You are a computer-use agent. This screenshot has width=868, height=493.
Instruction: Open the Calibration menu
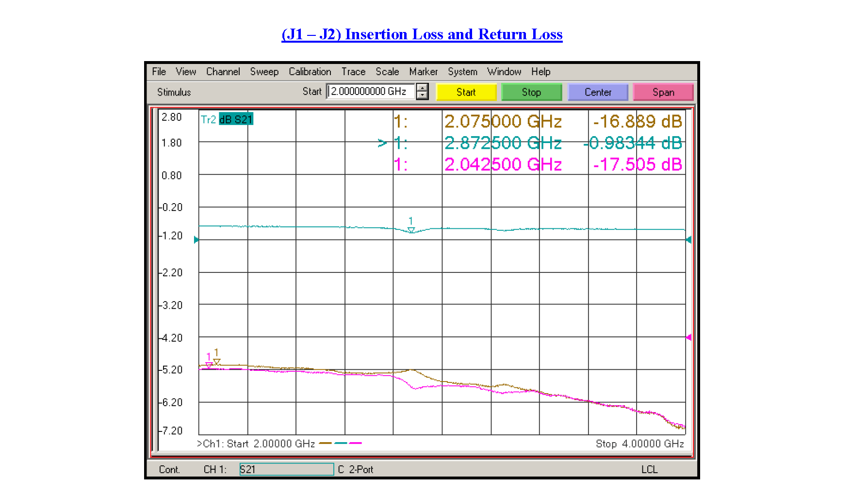tap(310, 72)
